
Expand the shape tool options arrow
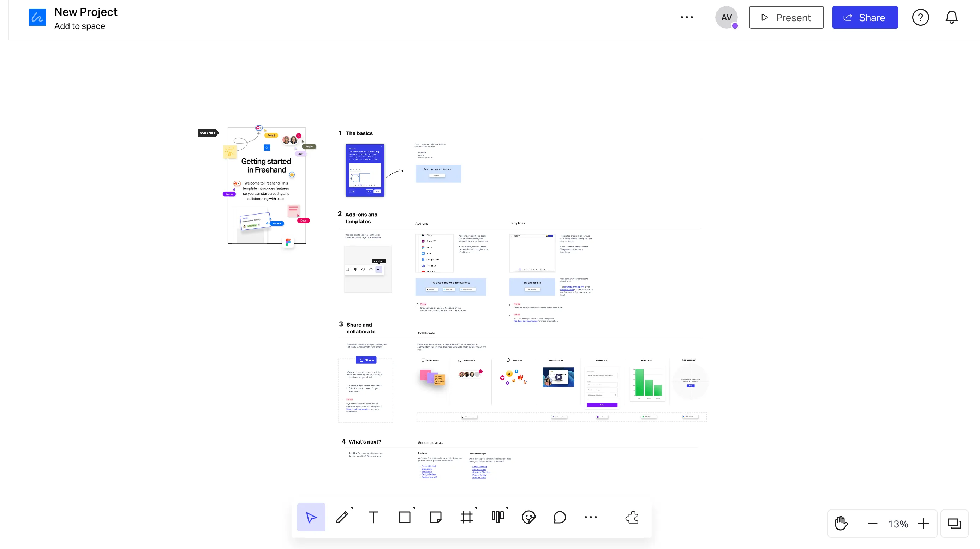pos(413,508)
